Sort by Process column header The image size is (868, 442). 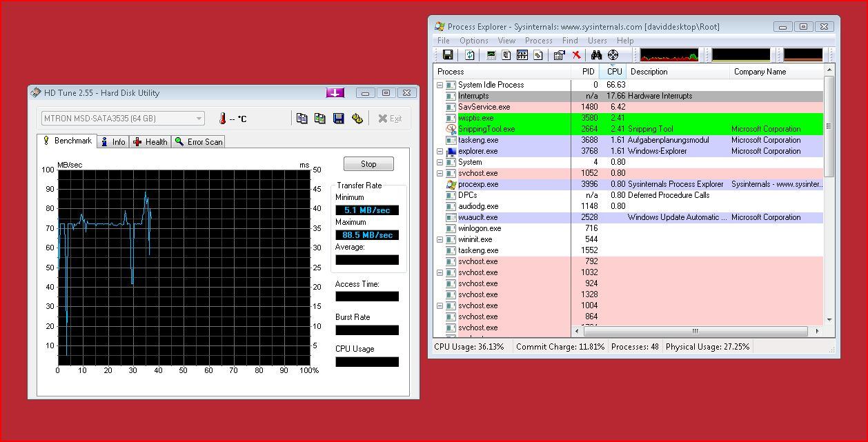[x=502, y=72]
